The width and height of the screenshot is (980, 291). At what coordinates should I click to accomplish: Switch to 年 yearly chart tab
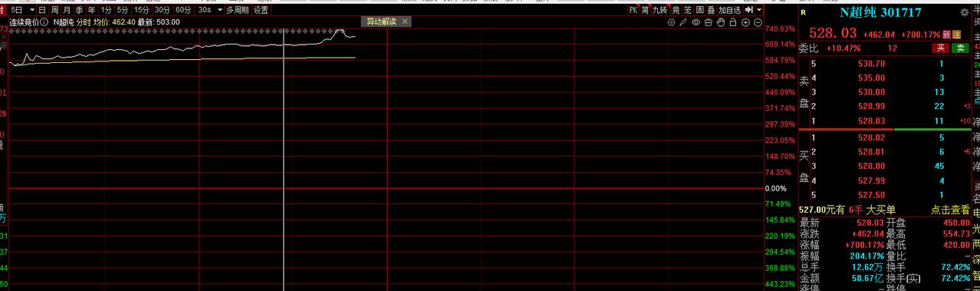click(91, 10)
